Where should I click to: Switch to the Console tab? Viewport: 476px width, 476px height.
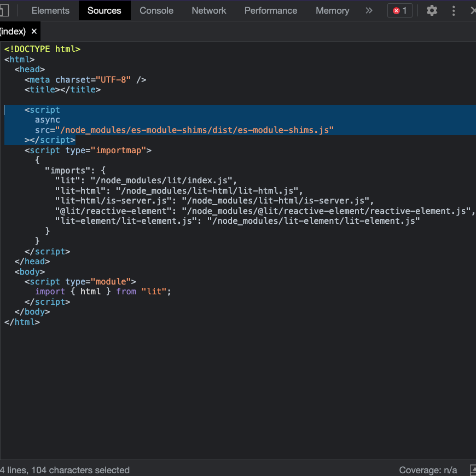click(156, 10)
